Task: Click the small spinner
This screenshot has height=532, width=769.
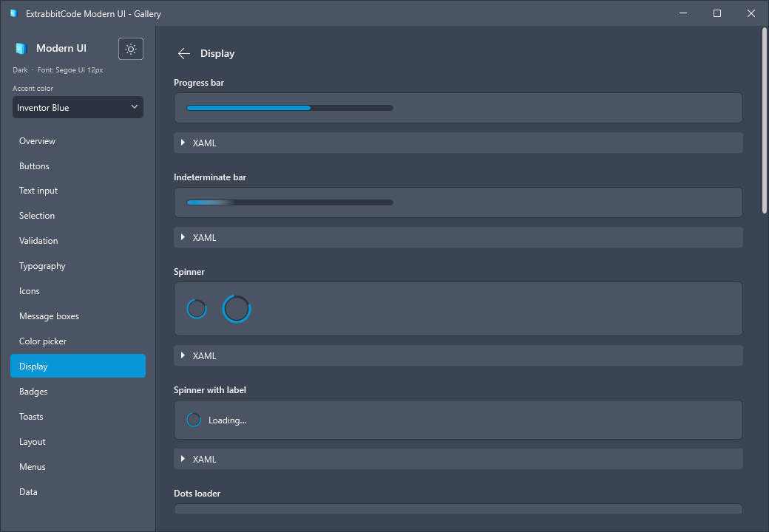Action: [x=197, y=309]
